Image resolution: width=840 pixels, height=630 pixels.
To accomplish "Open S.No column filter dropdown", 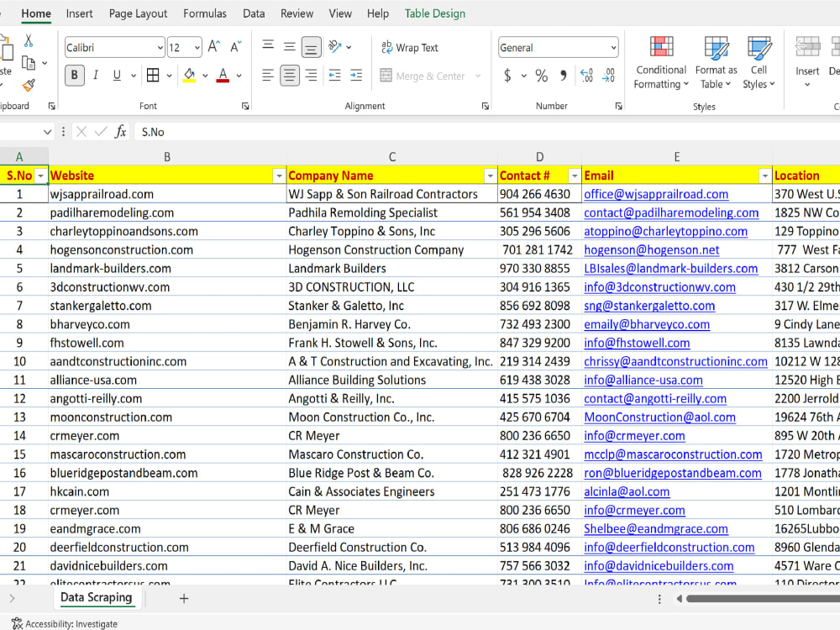I will [40, 176].
